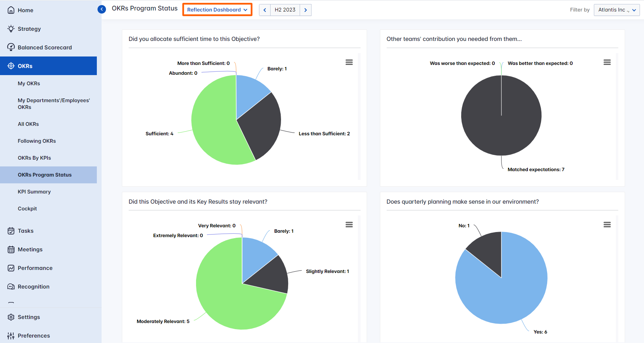
Task: Open the Preferences sliders icon
Action: [x=11, y=336]
